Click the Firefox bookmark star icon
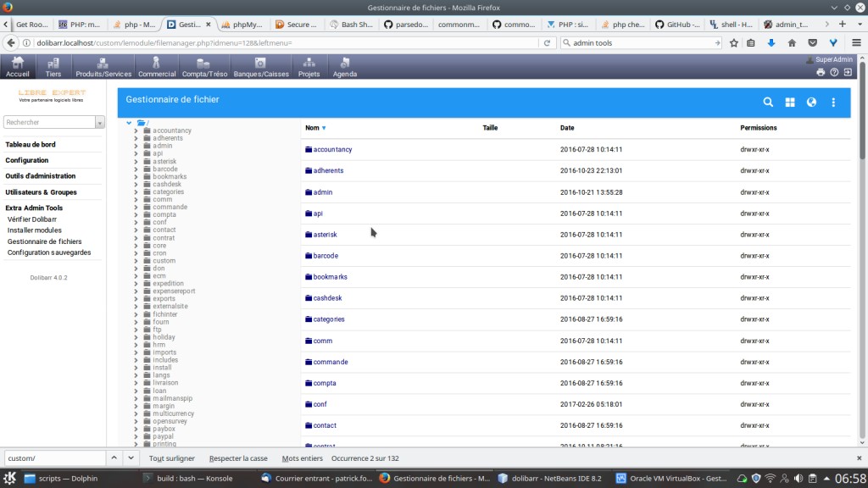868x488 pixels. tap(734, 42)
